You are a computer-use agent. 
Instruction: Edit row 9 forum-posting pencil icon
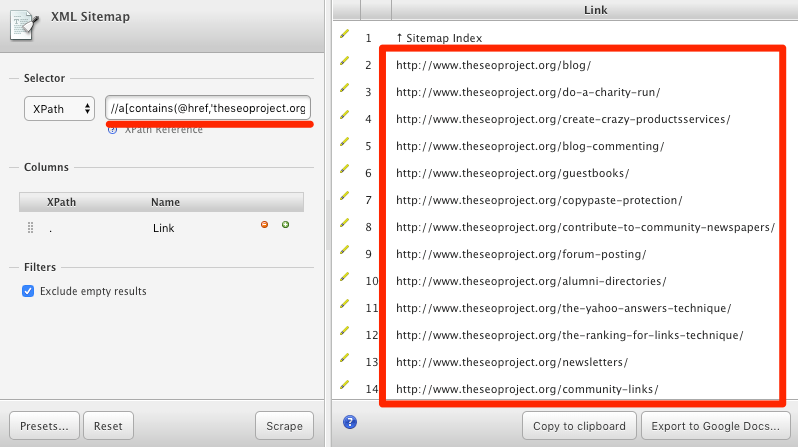point(345,250)
